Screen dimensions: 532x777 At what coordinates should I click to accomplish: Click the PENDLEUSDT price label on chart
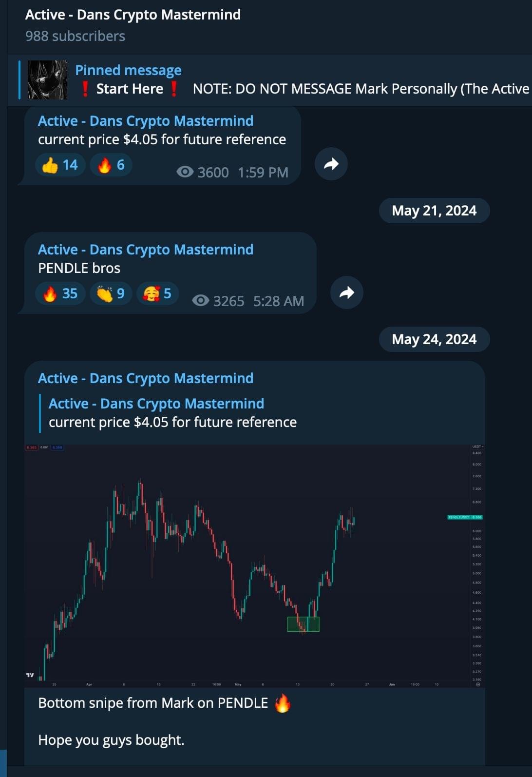[464, 517]
